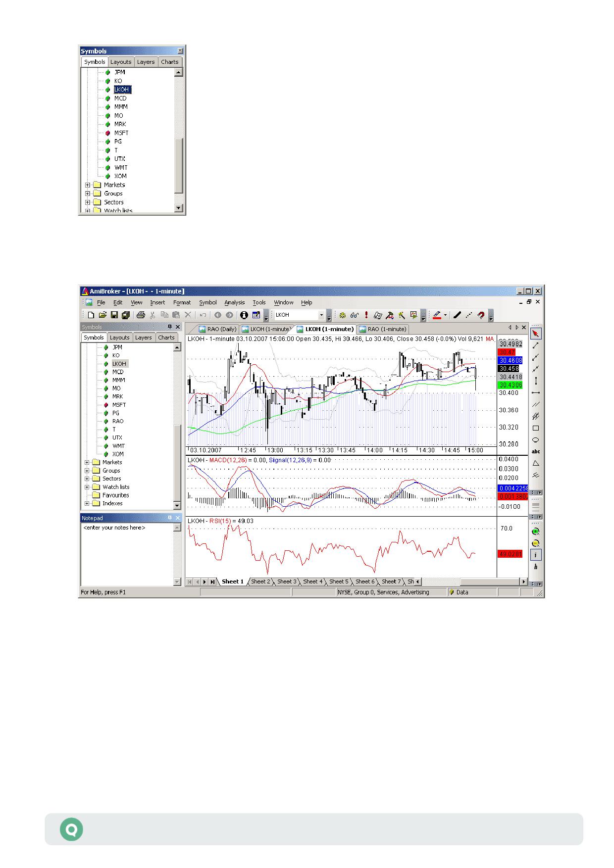Open the Format menu
Image resolution: width=614 pixels, height=868 pixels.
pyautogui.click(x=182, y=302)
